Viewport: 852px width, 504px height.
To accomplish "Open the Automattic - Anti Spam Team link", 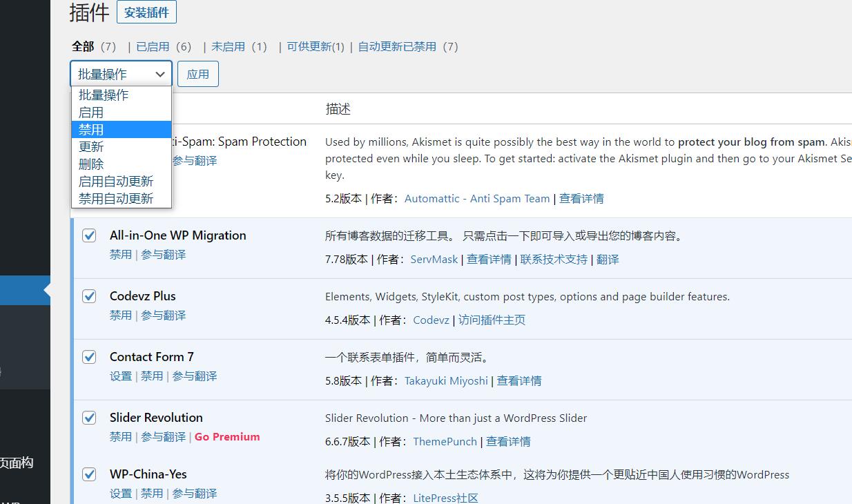I will pyautogui.click(x=477, y=199).
